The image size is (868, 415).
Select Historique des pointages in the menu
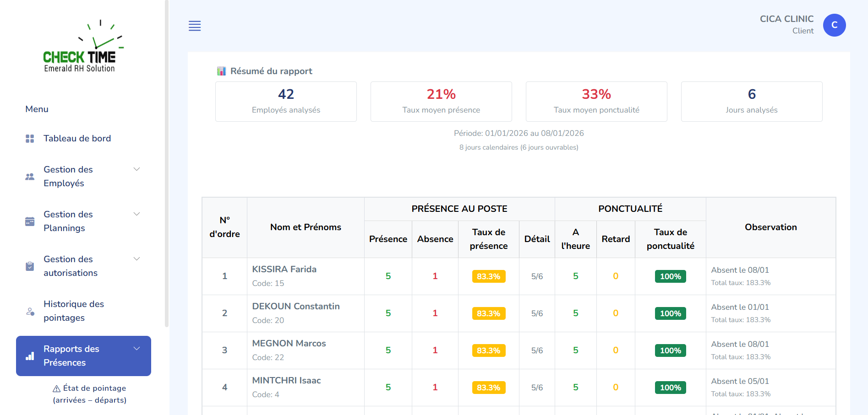(74, 311)
